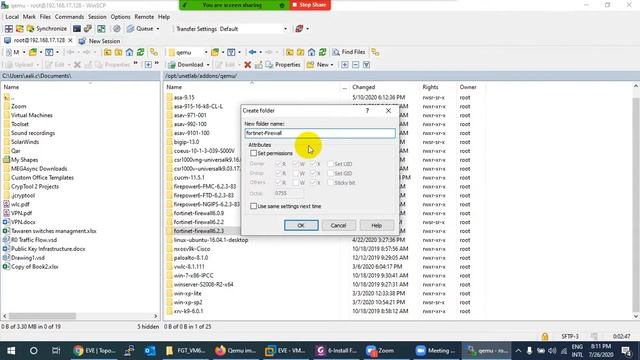640x360 pixels.
Task: Expand the New button dropdown arrow
Action: click(x=332, y=64)
